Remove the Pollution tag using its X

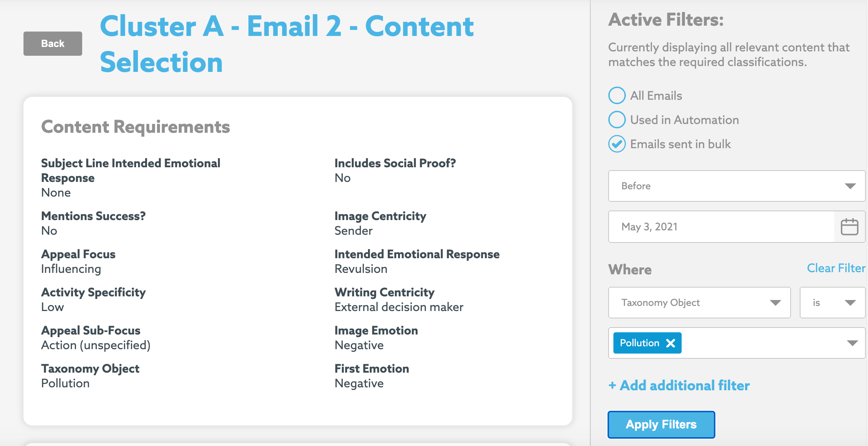[671, 343]
